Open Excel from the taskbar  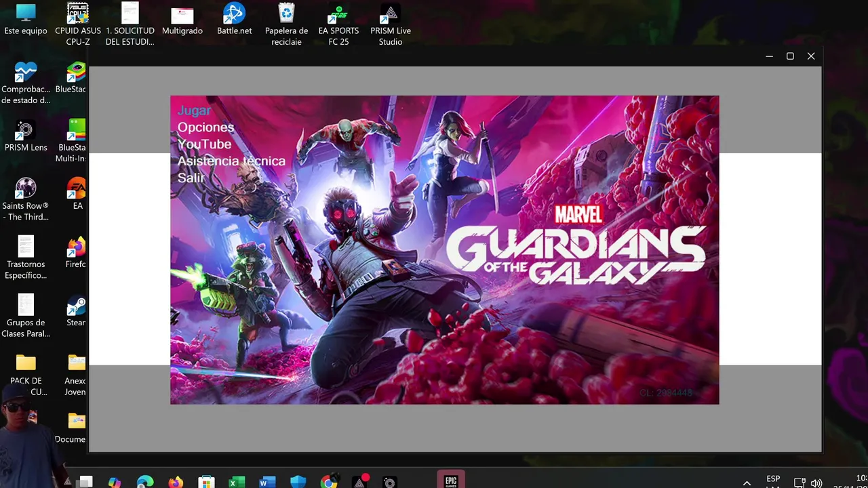[x=237, y=483]
